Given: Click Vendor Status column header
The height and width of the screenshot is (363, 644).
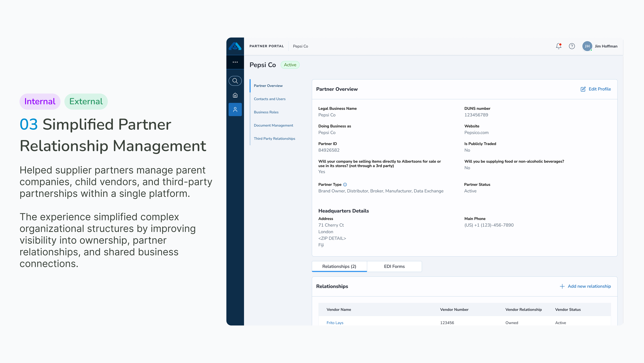Looking at the screenshot, I should click(x=568, y=310).
